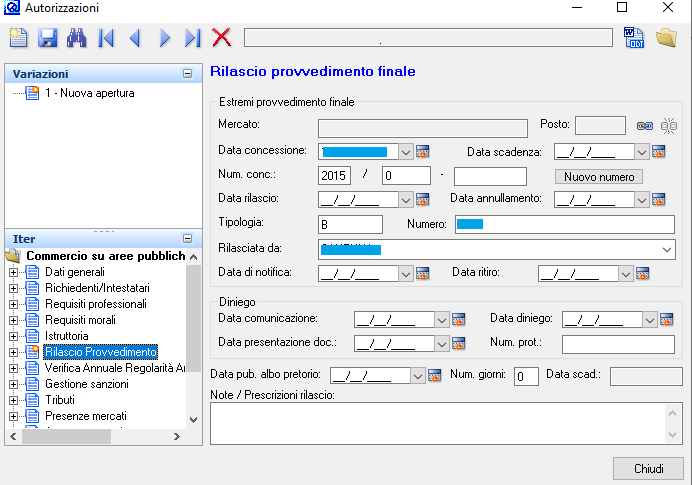Click the Iter horizontal scroll left arrow
692x485 pixels.
click(x=13, y=436)
